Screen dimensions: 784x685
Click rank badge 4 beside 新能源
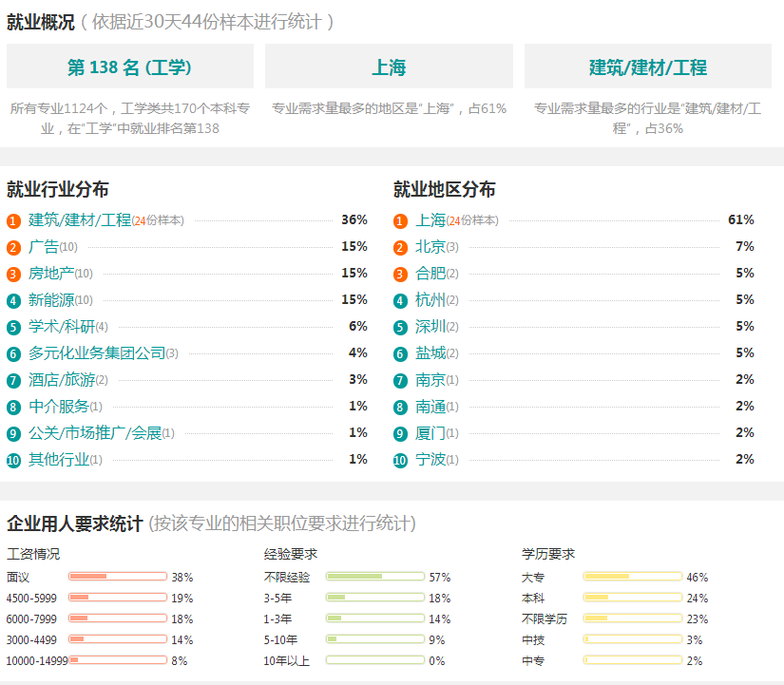(13, 300)
